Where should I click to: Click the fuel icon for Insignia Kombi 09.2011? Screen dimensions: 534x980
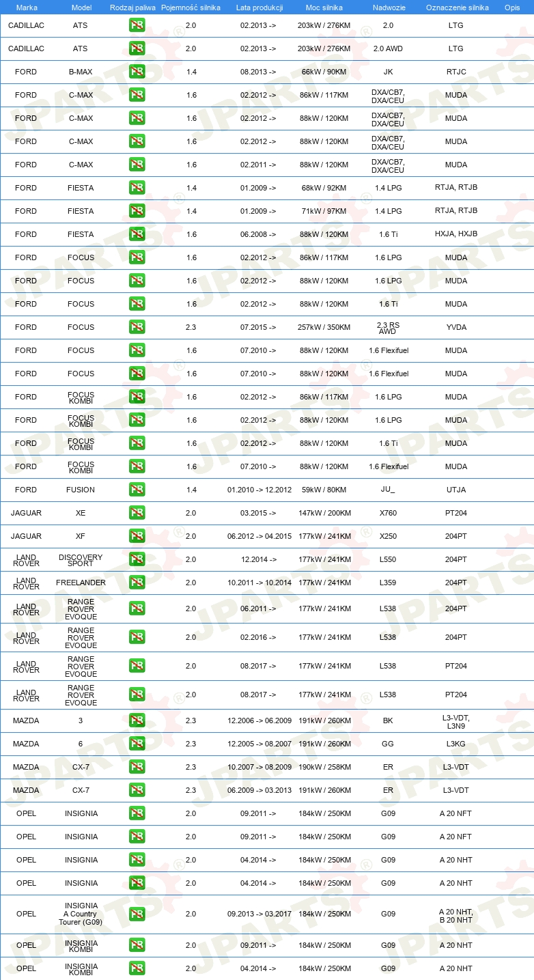click(137, 945)
